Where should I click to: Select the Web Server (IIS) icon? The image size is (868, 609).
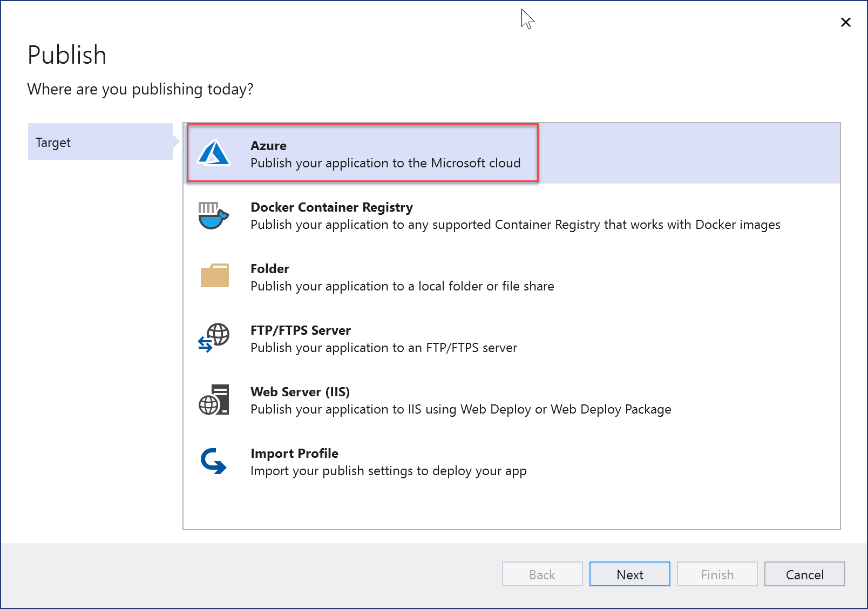pyautogui.click(x=214, y=400)
